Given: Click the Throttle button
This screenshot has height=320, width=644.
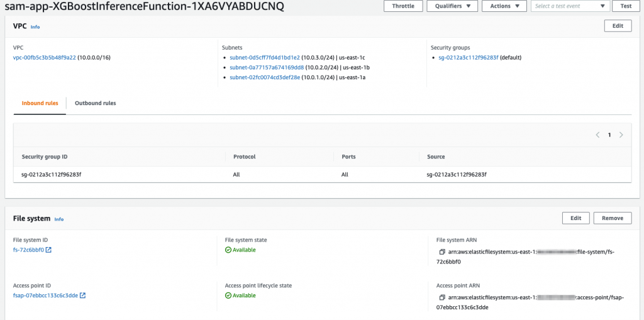Looking at the screenshot, I should pos(403,6).
